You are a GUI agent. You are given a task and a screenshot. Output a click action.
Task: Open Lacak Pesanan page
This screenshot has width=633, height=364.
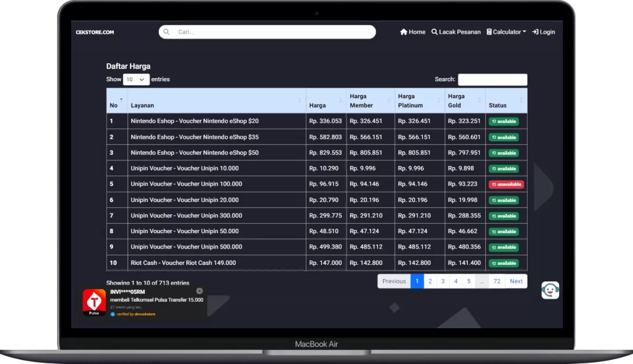[456, 32]
